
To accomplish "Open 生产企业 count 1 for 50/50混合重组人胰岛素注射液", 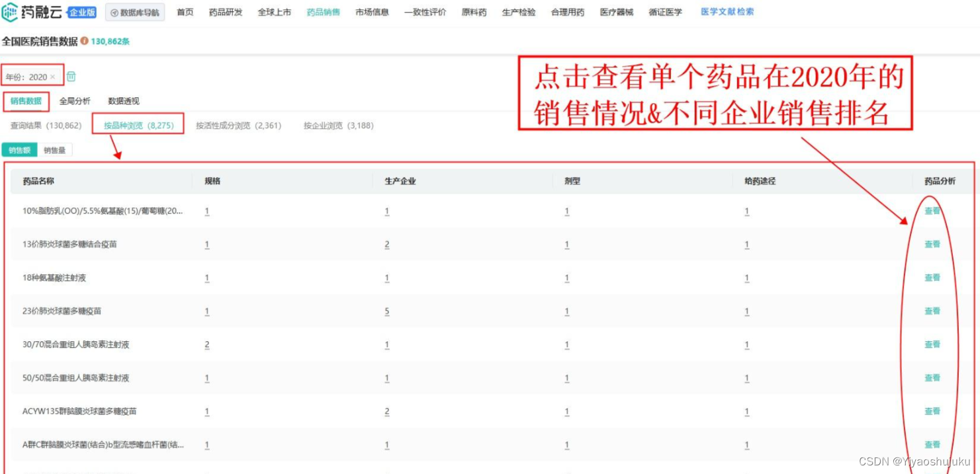I will (387, 378).
